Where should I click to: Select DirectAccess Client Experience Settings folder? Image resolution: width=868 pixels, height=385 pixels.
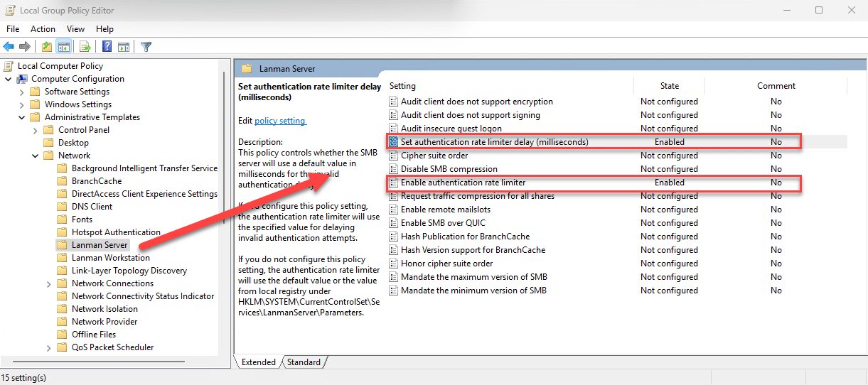(x=144, y=194)
